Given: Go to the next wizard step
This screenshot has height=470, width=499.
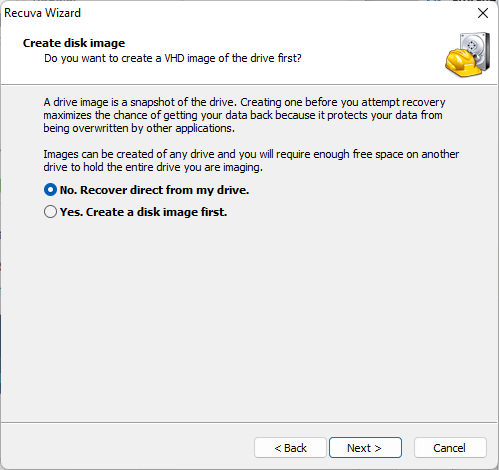Looking at the screenshot, I should tap(365, 448).
